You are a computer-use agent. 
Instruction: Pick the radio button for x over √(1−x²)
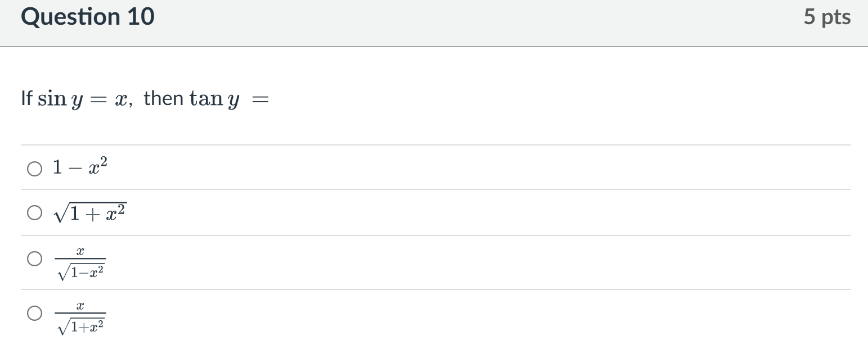click(x=34, y=259)
